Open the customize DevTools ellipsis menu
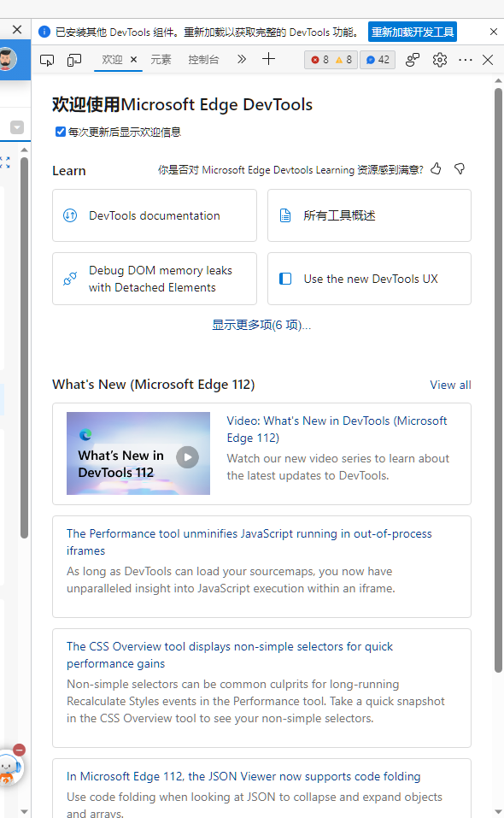This screenshot has width=504, height=818. click(465, 60)
